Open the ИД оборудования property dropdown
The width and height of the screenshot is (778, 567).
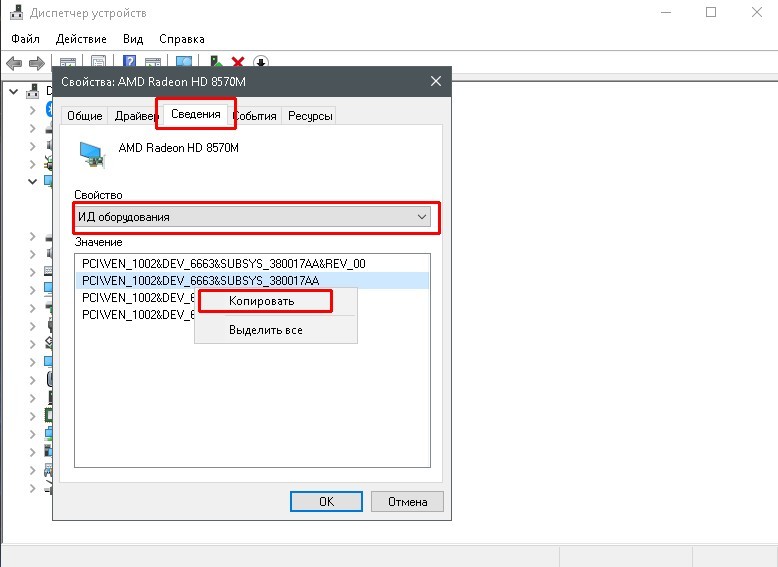253,217
